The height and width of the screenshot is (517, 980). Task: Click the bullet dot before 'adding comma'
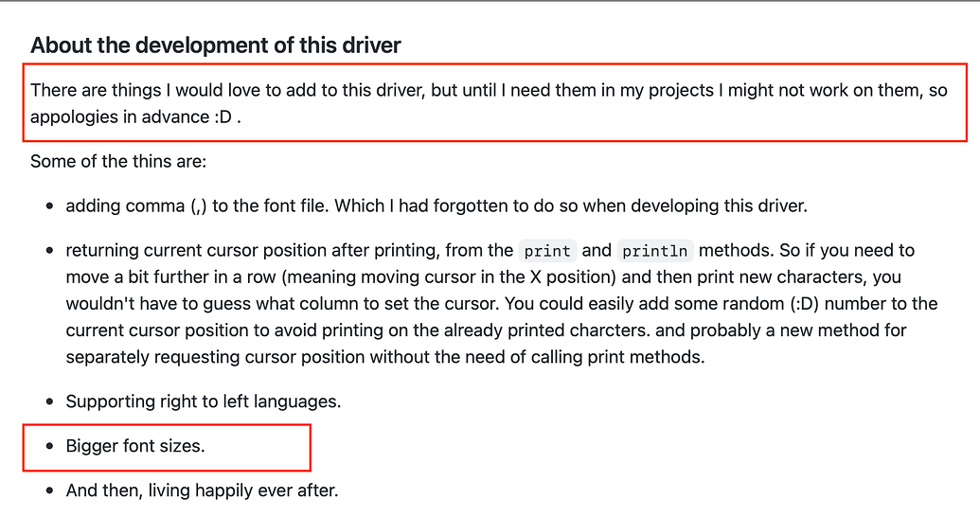(50, 206)
